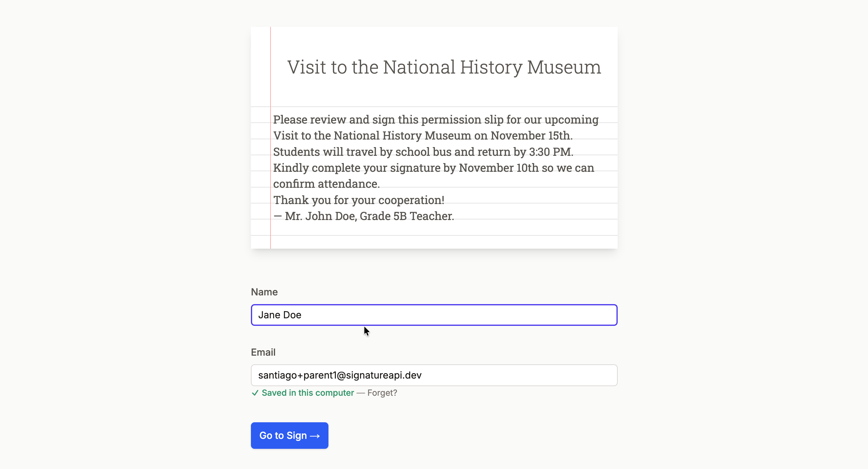Click the Forget? link
The width and height of the screenshot is (868, 469).
(x=382, y=393)
